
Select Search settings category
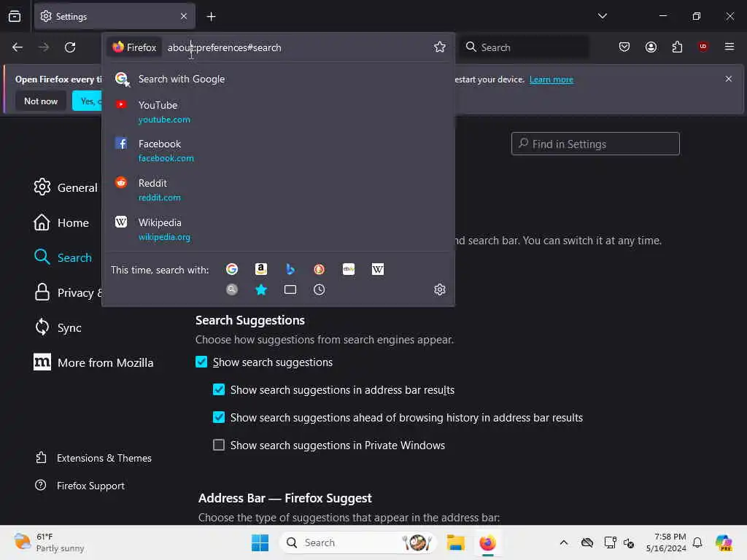[63, 257]
